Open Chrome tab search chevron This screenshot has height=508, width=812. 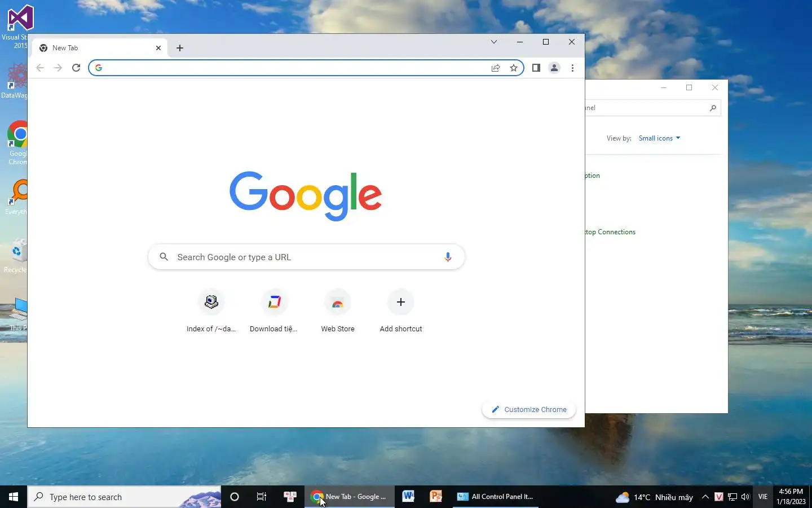494,42
